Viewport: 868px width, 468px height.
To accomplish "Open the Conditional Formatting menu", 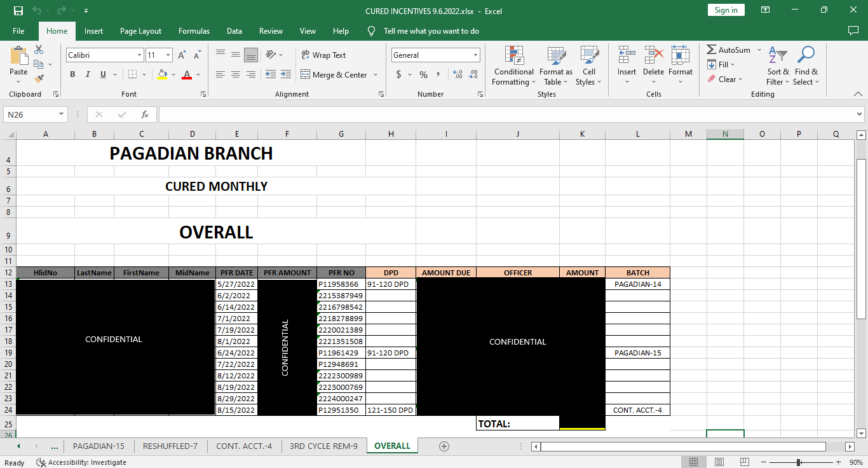I will coord(513,65).
